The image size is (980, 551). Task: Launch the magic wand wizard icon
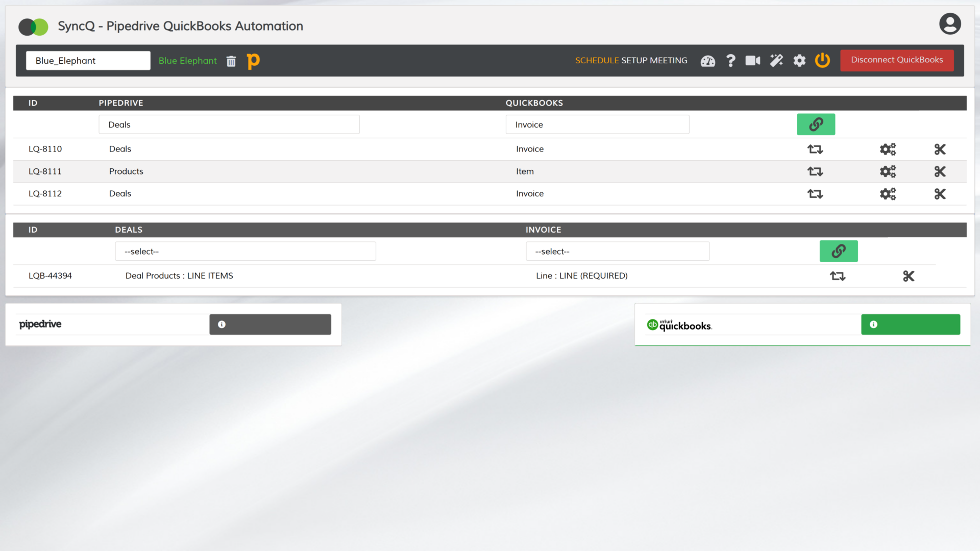[x=776, y=61]
